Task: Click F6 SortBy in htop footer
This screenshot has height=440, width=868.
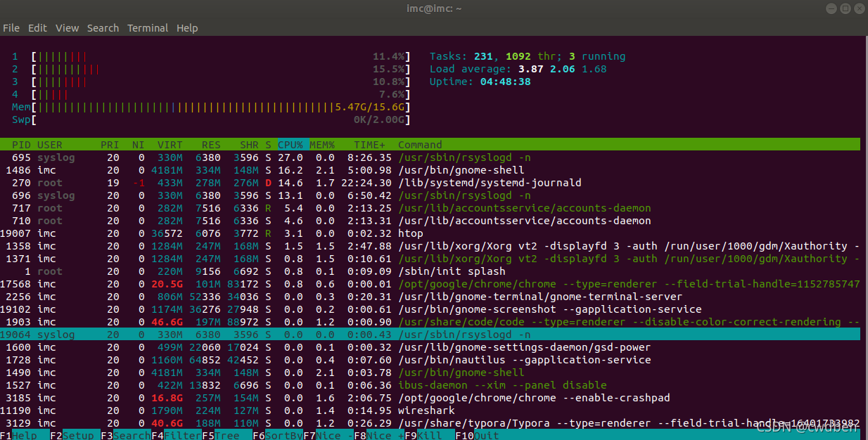Action: click(278, 435)
